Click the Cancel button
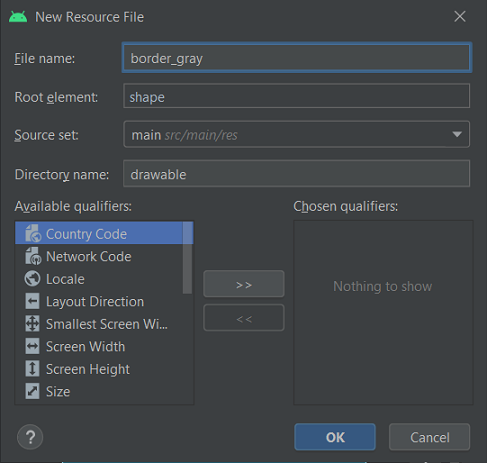The image size is (487, 463). [x=429, y=437]
